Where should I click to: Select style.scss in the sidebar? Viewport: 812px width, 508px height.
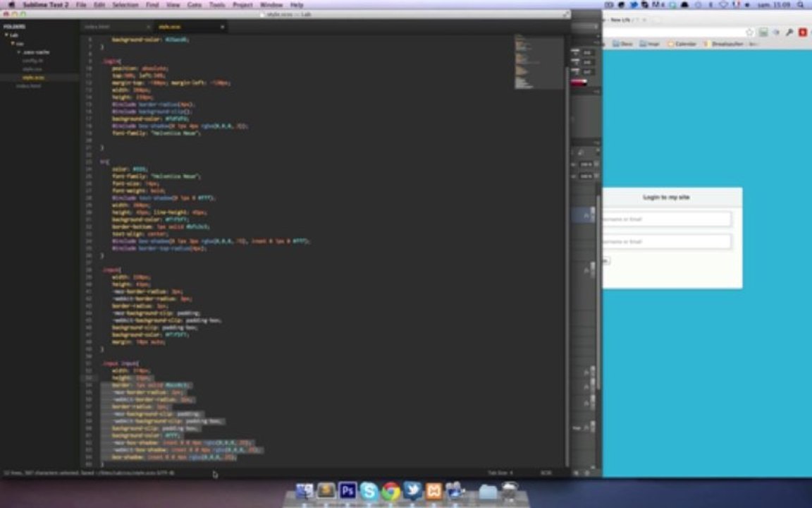(x=33, y=78)
